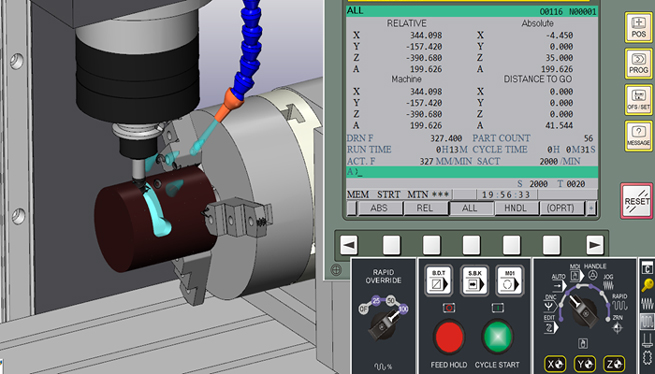This screenshot has height=374, width=655.
Task: Click the green CYCLE START button
Action: [498, 337]
